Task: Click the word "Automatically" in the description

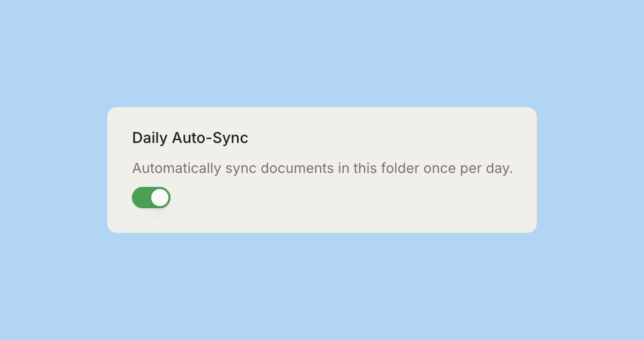Action: (x=176, y=168)
